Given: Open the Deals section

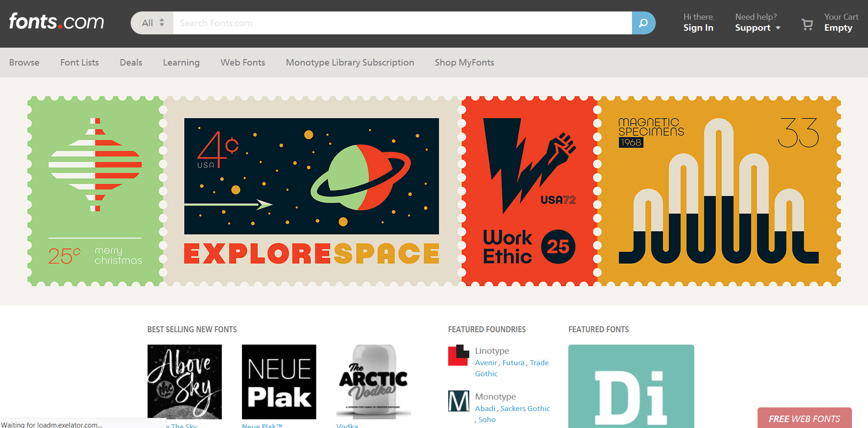Looking at the screenshot, I should [x=131, y=62].
